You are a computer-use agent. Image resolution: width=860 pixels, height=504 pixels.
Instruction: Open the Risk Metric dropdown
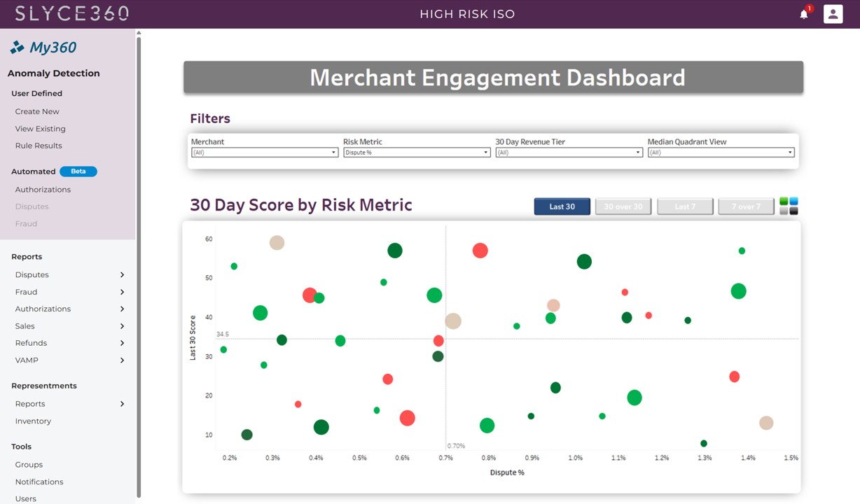pos(417,153)
